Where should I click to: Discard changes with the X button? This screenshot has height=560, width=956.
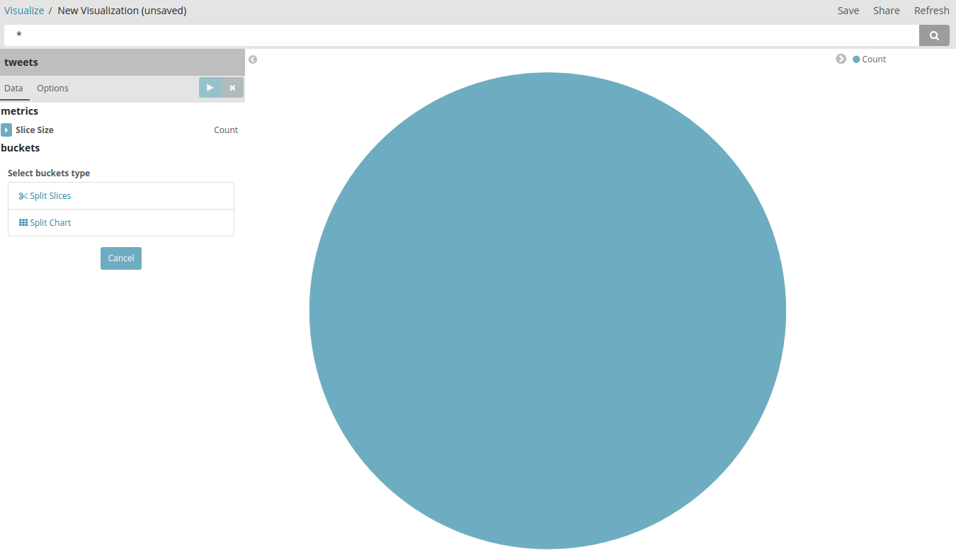click(x=232, y=88)
